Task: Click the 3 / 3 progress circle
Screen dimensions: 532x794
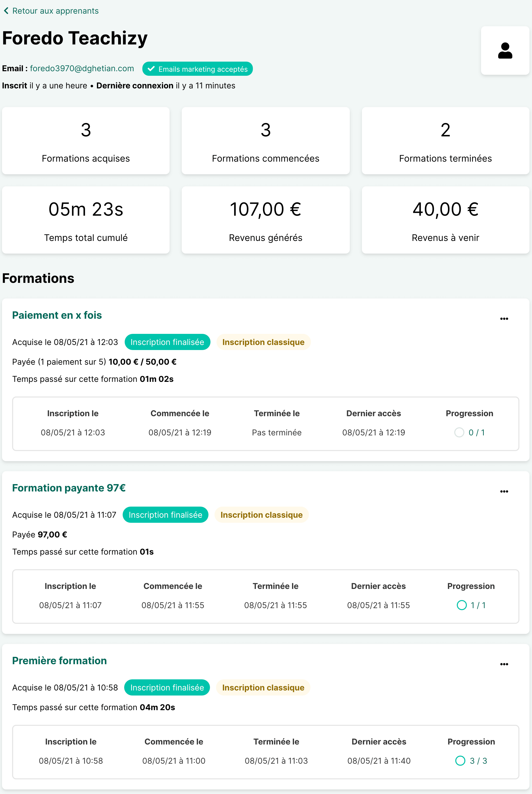Action: coord(460,761)
